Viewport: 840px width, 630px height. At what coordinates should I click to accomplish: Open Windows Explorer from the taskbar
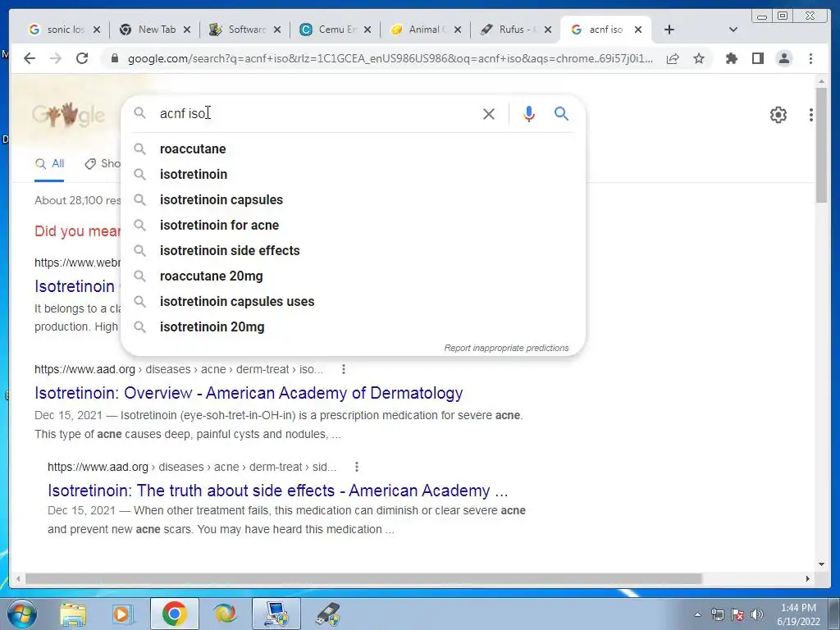[73, 614]
